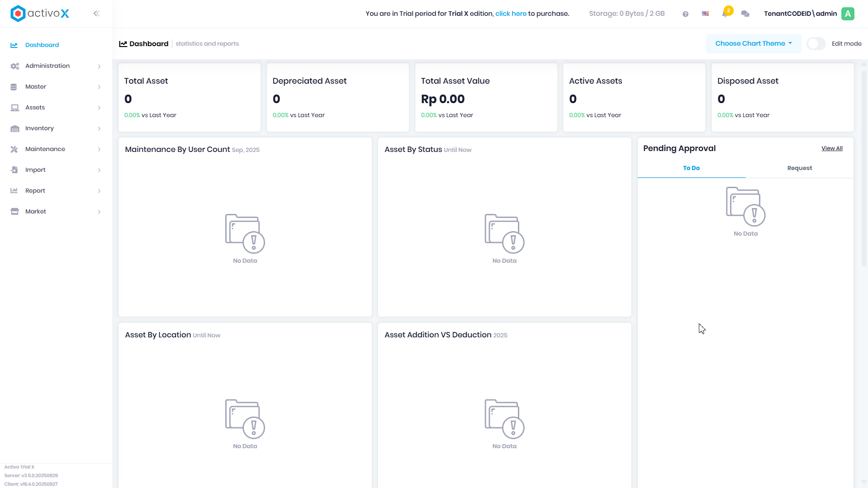Expand Assets menu chevron
This screenshot has width=868, height=488.
[99, 108]
